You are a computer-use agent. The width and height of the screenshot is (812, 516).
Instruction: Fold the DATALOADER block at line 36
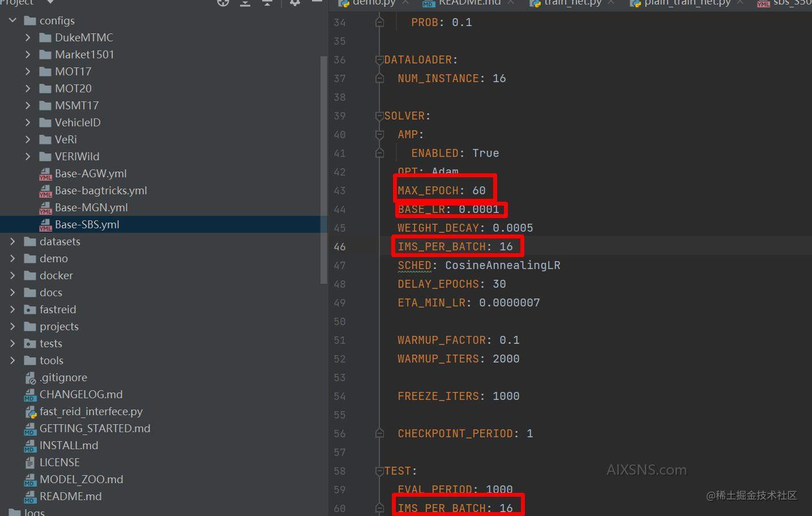(x=379, y=60)
